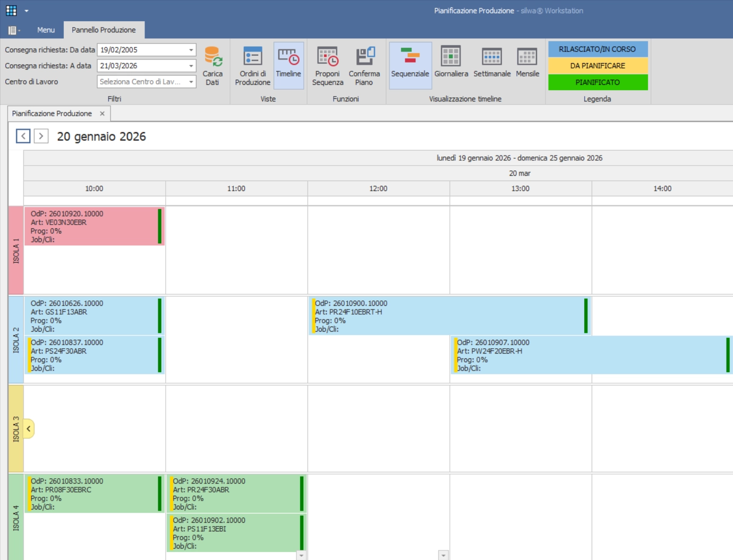Open the application grid menu top-left

click(11, 9)
